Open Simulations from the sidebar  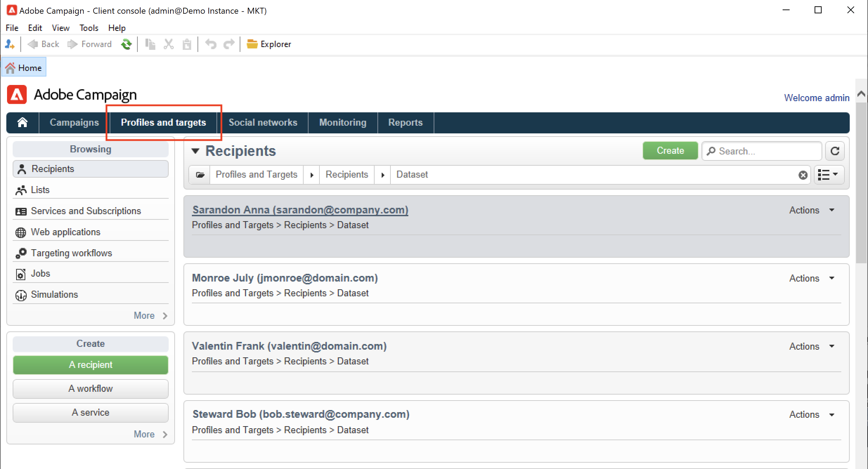[x=54, y=295]
